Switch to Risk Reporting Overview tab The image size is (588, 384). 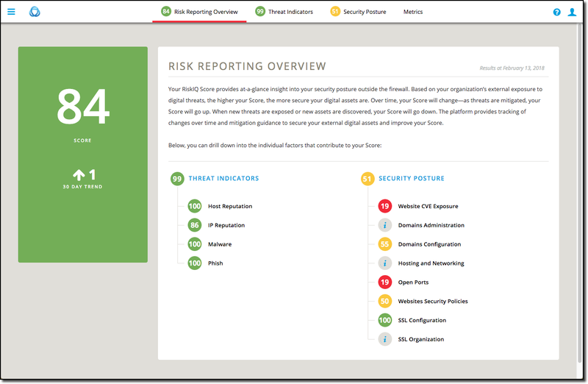[199, 12]
